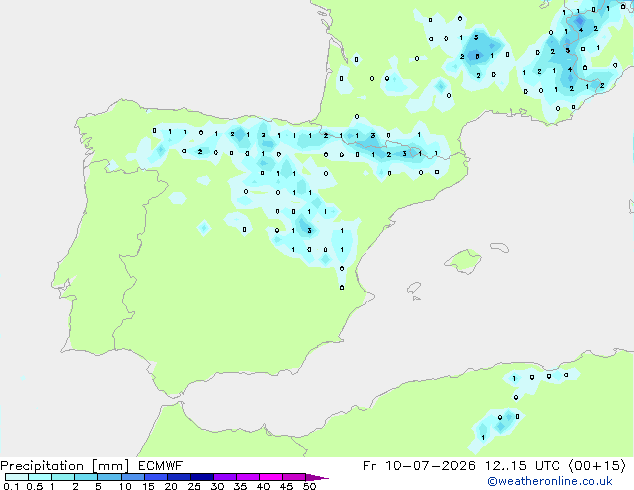Select the 2–5 mm legend color
Screen dimensions: 634x490
coord(86,477)
